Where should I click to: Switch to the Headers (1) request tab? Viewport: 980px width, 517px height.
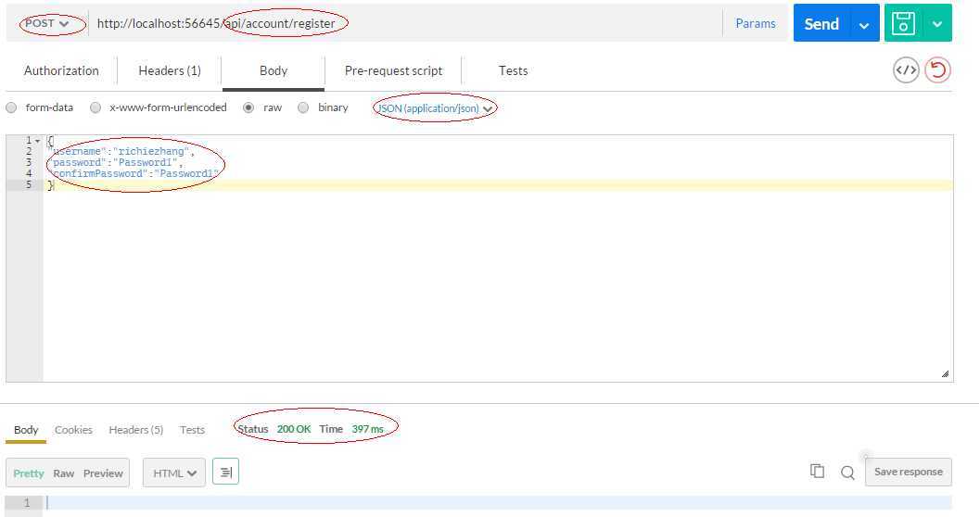click(170, 70)
